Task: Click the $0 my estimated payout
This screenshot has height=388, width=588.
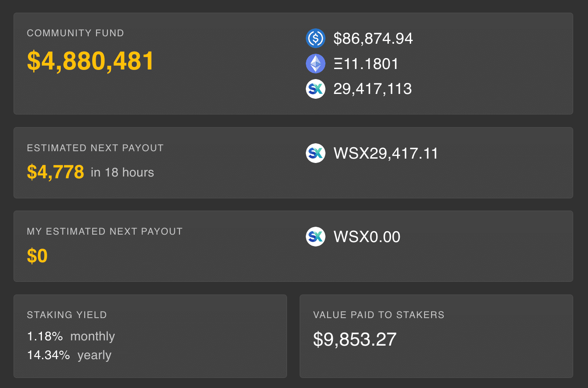Action: (37, 256)
